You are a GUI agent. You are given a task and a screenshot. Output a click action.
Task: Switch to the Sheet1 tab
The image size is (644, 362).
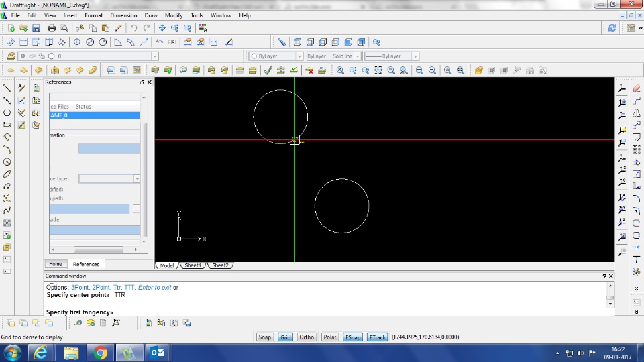tap(193, 265)
